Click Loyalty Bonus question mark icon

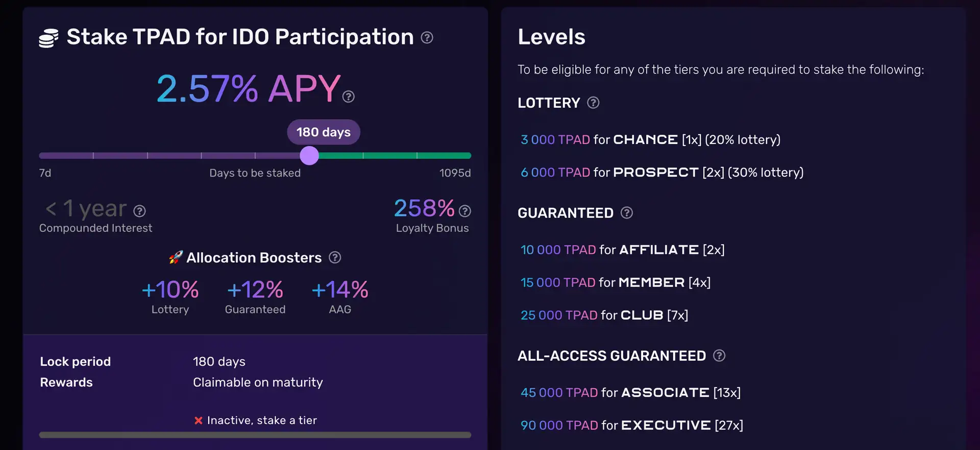(464, 211)
